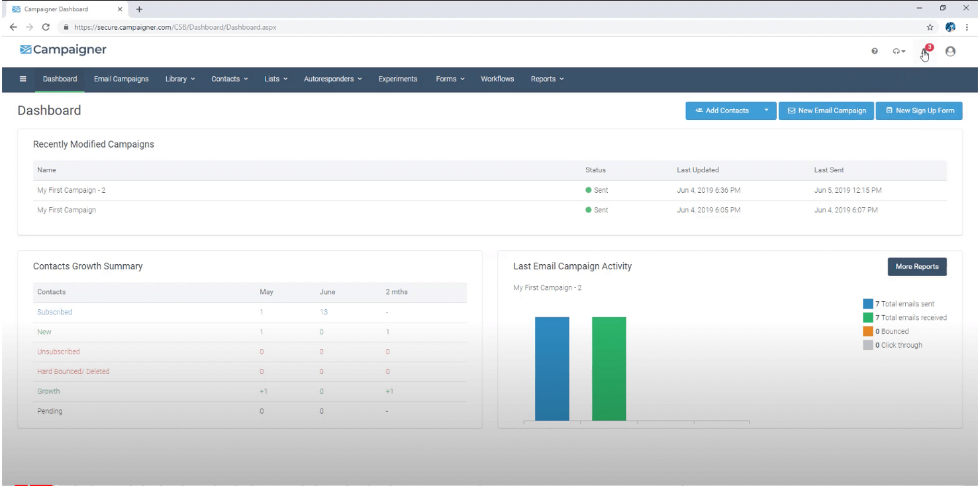The height and width of the screenshot is (486, 980).
Task: Click the June subscribed count 13
Action: (323, 312)
